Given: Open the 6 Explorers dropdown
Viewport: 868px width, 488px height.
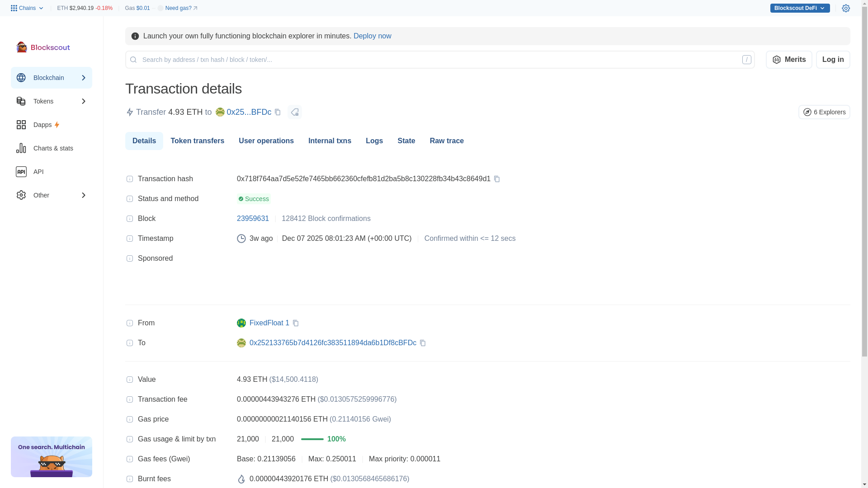Looking at the screenshot, I should coord(824,112).
